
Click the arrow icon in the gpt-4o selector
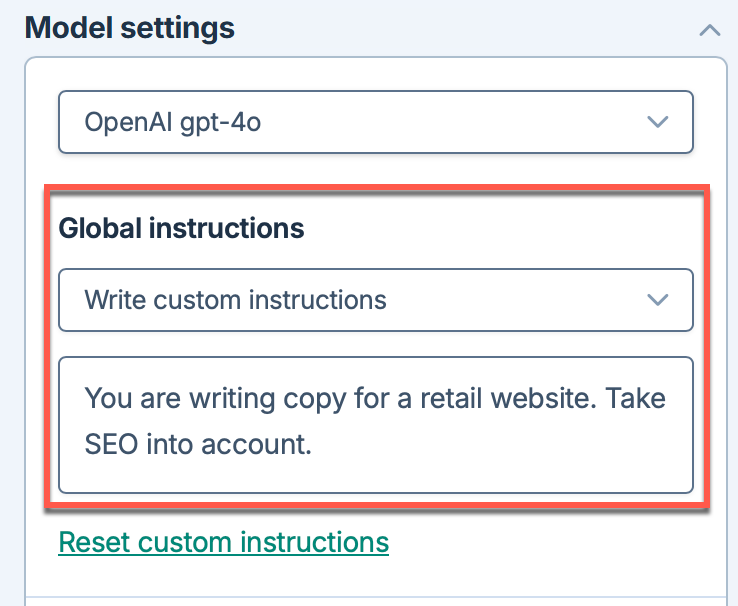(657, 122)
